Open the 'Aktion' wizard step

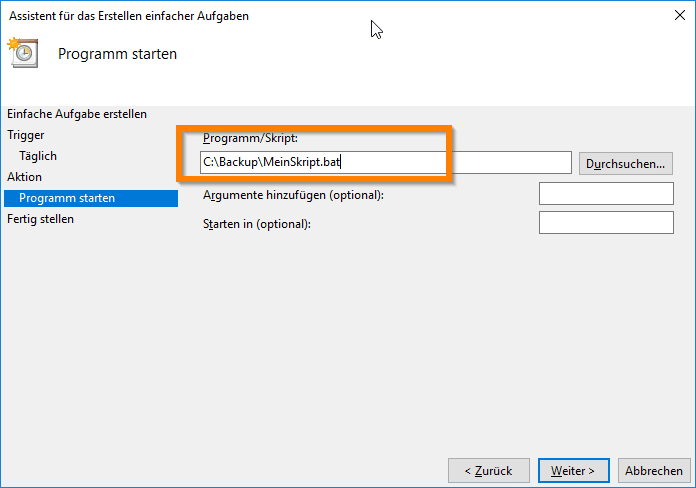(x=25, y=177)
